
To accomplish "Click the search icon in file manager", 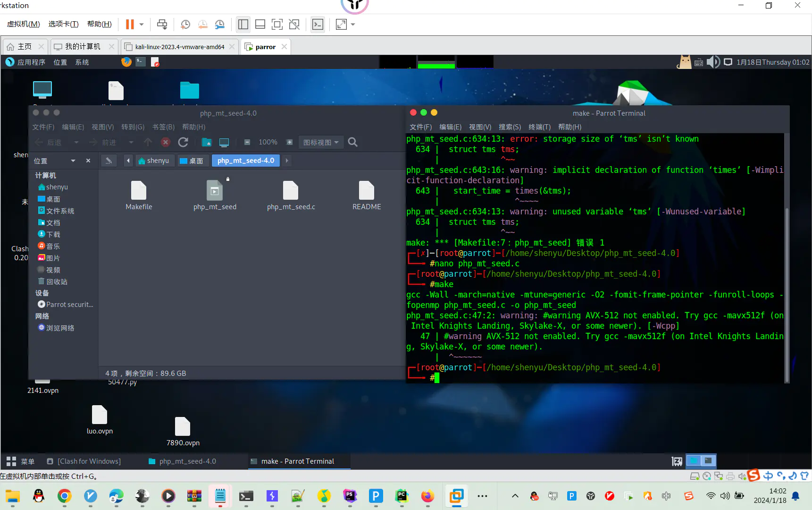I will click(352, 142).
